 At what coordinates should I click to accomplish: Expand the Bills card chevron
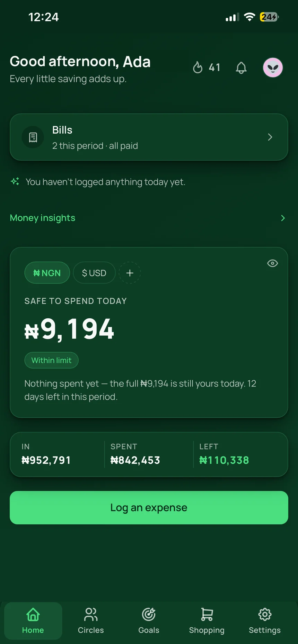pos(270,137)
